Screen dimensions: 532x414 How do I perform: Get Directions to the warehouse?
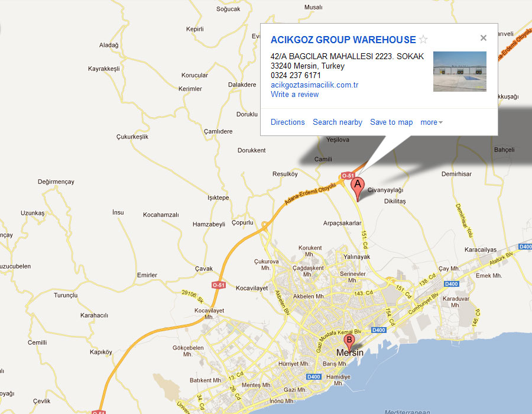pyautogui.click(x=287, y=122)
